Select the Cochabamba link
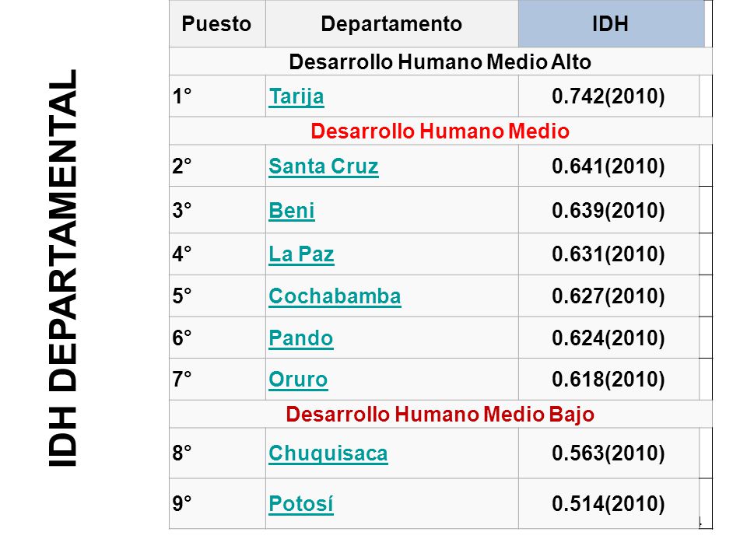Screen dimensions: 747x560 [335, 296]
